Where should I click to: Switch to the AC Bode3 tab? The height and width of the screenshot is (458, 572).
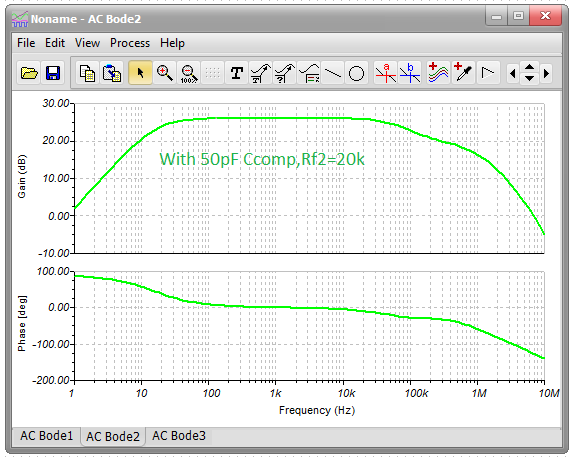[x=179, y=436]
